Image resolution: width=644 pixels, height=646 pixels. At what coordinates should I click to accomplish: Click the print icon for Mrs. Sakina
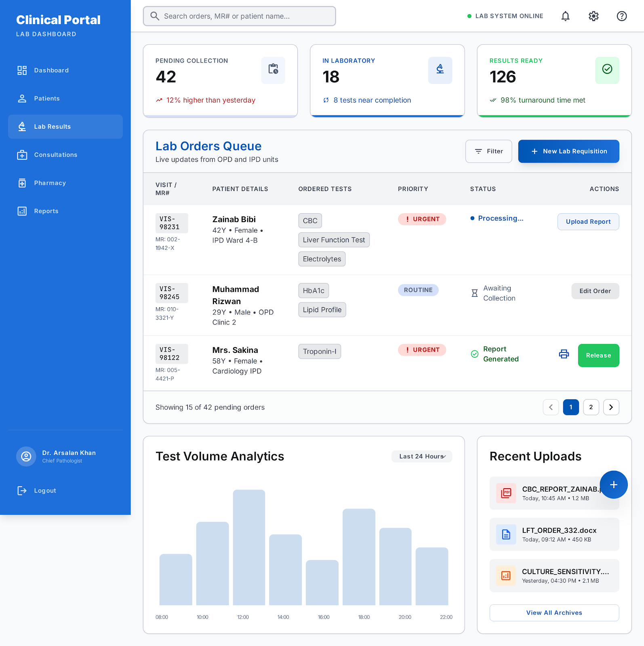click(x=564, y=354)
